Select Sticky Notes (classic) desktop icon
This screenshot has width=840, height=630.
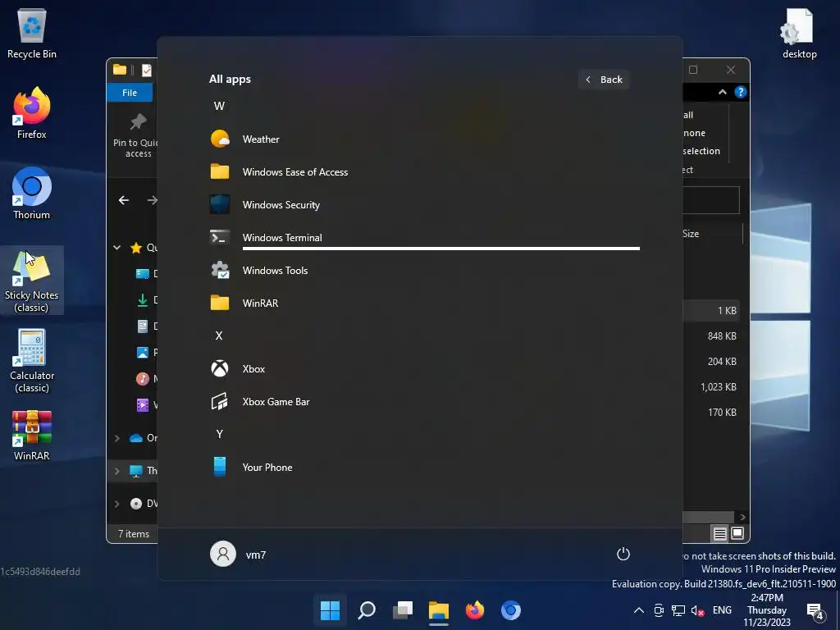coord(32,281)
